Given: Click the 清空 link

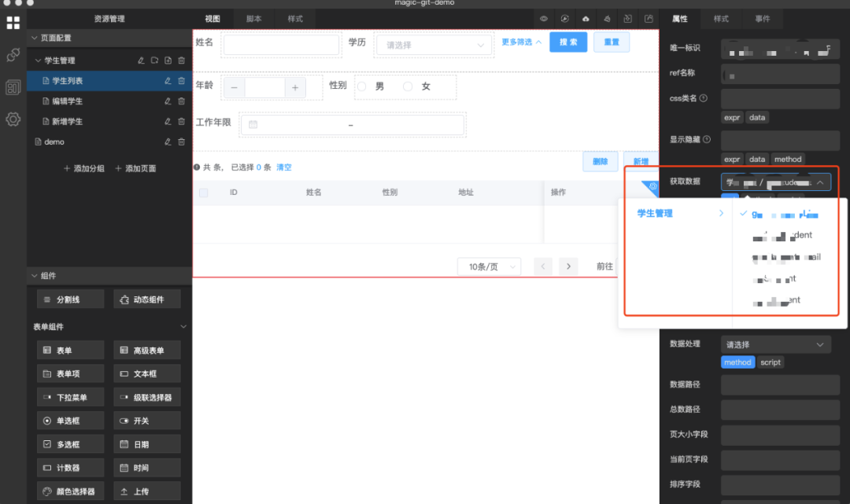Looking at the screenshot, I should tap(284, 167).
